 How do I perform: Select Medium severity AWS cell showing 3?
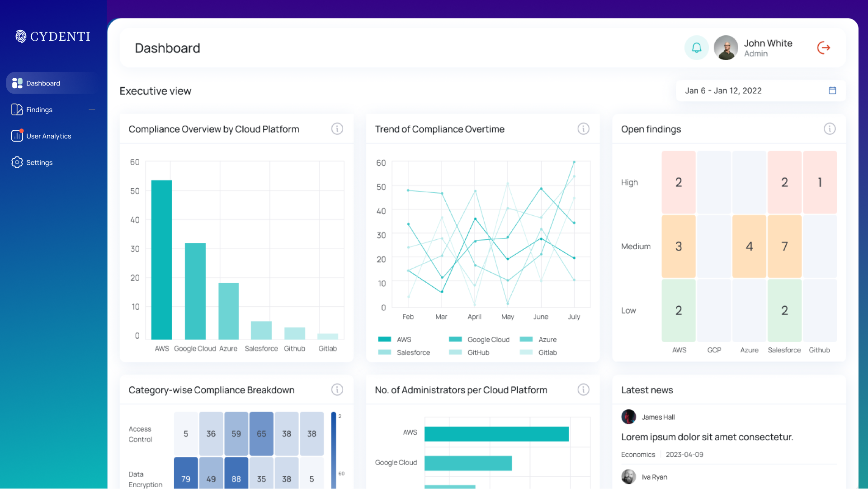click(x=679, y=247)
